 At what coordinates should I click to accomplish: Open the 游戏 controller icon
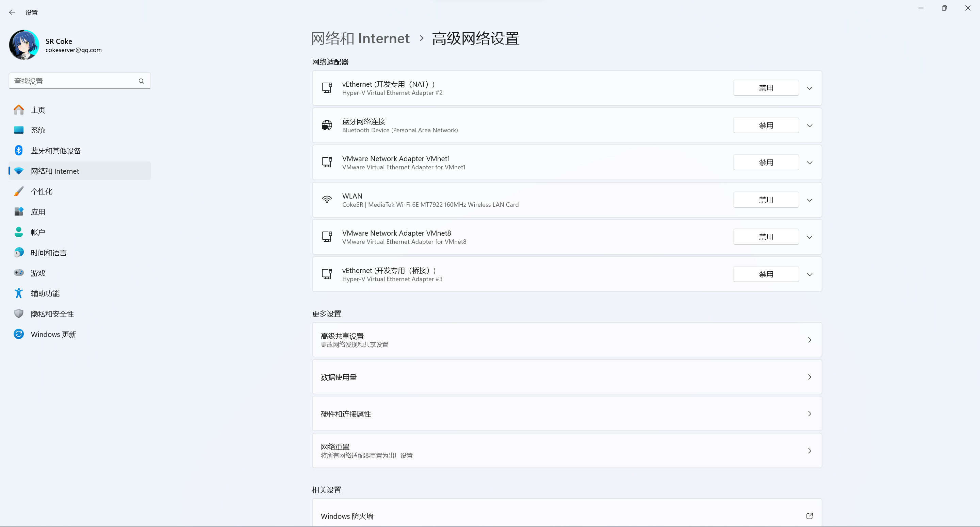point(19,273)
